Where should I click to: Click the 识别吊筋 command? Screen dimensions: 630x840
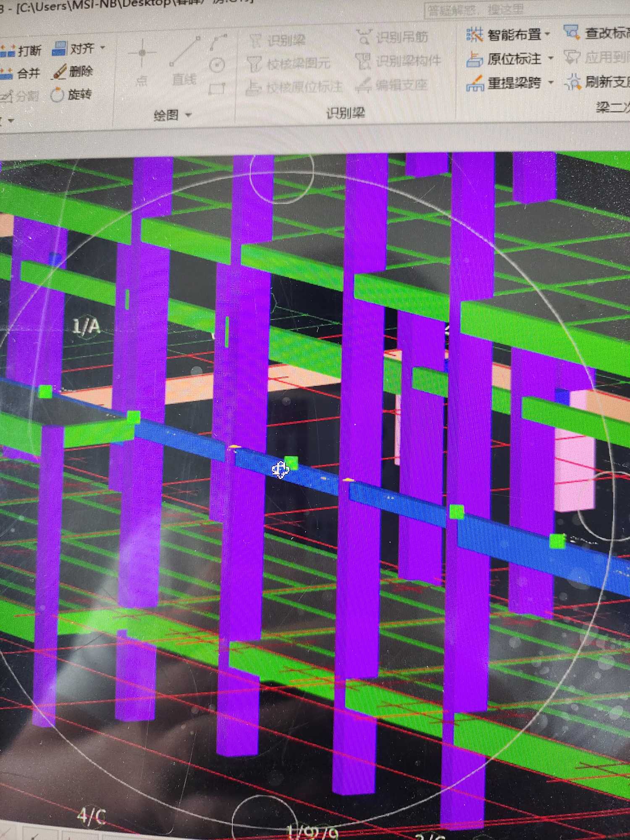click(x=393, y=37)
